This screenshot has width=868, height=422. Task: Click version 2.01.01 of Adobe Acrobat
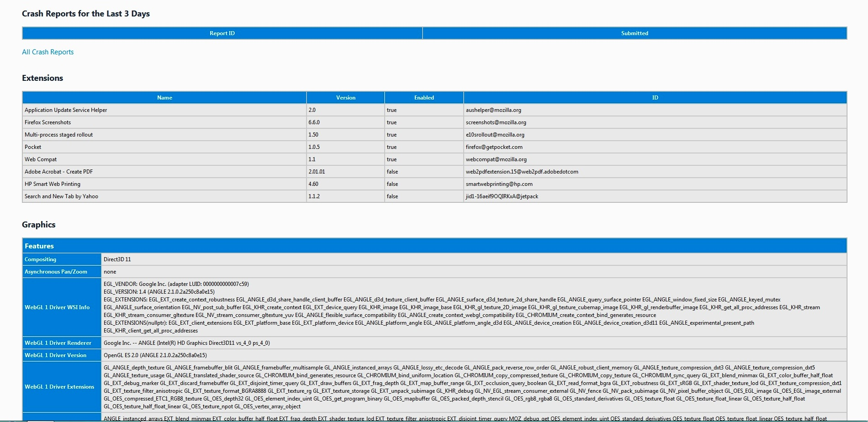tap(317, 172)
